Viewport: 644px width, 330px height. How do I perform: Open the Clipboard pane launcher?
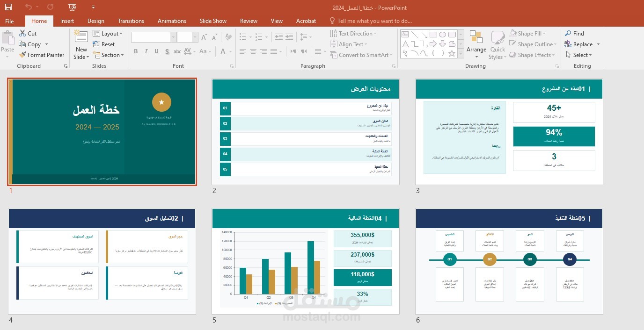(66, 66)
